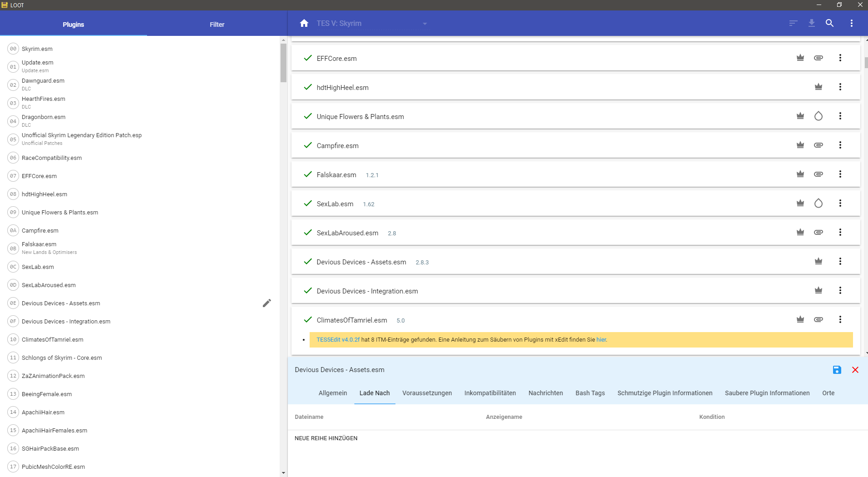868x477 pixels.
Task: Click the NEUE REIHE HINZÜGEN button
Action: [326, 438]
